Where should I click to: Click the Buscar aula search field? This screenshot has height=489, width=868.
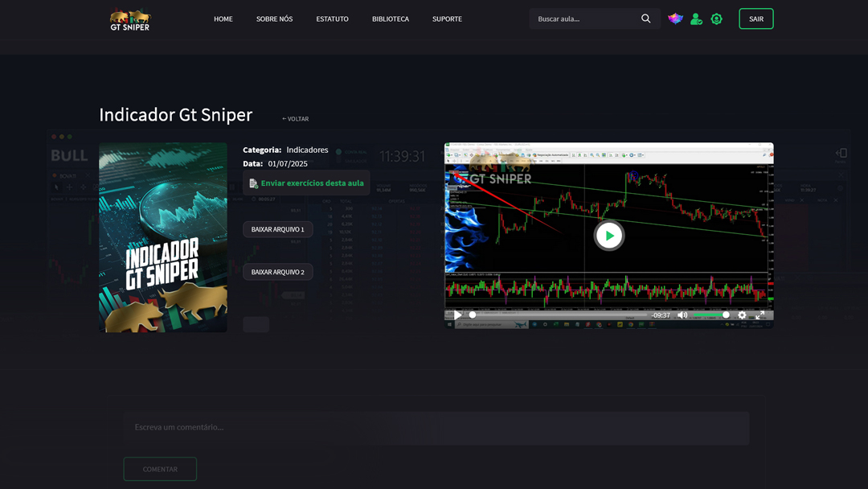pyautogui.click(x=585, y=19)
